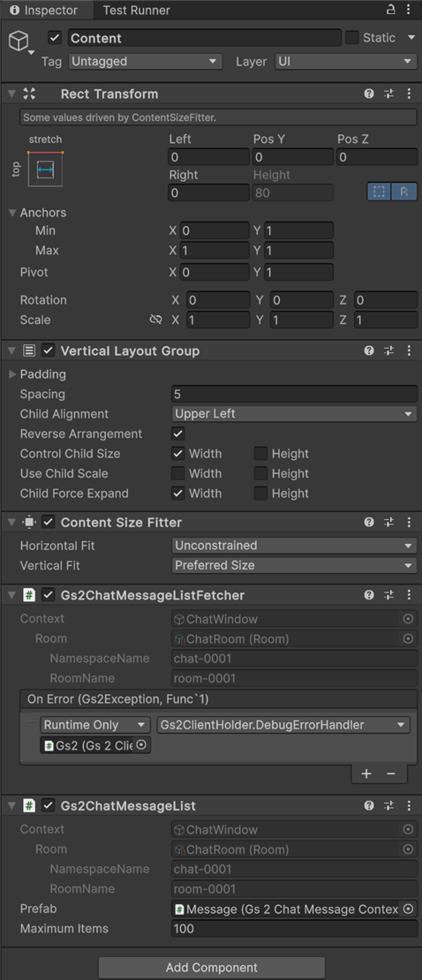422x980 pixels.
Task: Open Rect Transform help reference icon
Action: tap(369, 94)
